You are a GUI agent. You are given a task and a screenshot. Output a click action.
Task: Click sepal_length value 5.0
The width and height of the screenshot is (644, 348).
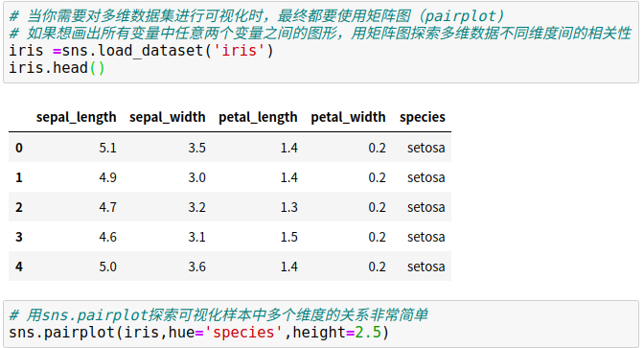(x=107, y=267)
